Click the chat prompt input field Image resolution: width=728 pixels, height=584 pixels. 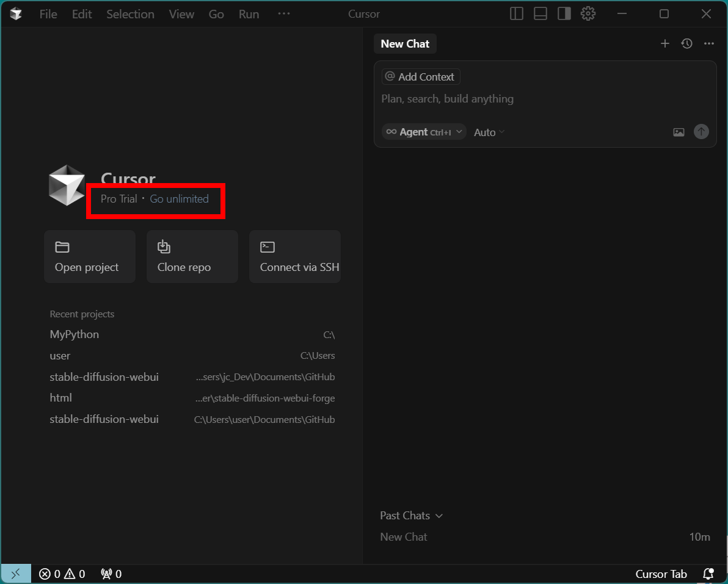point(545,99)
